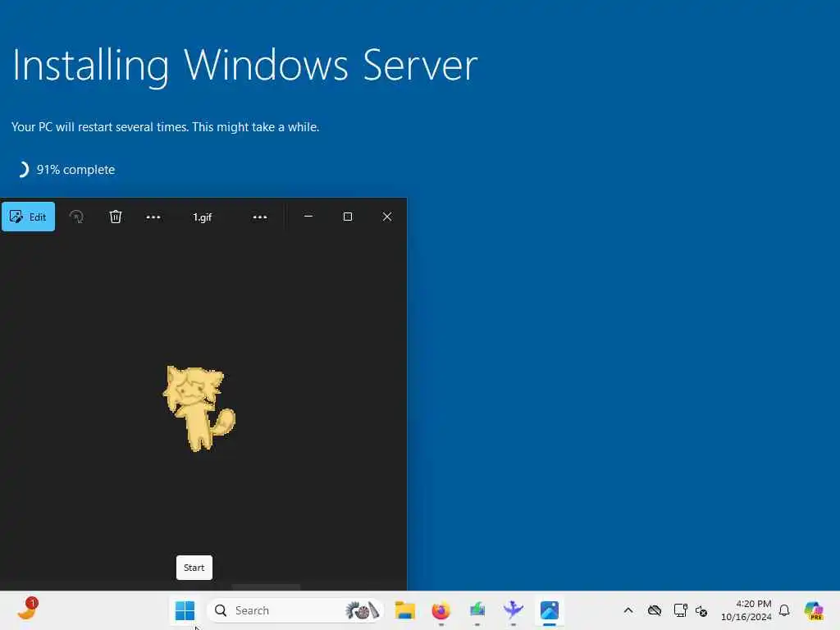Click the taskbar Search box

point(294,610)
